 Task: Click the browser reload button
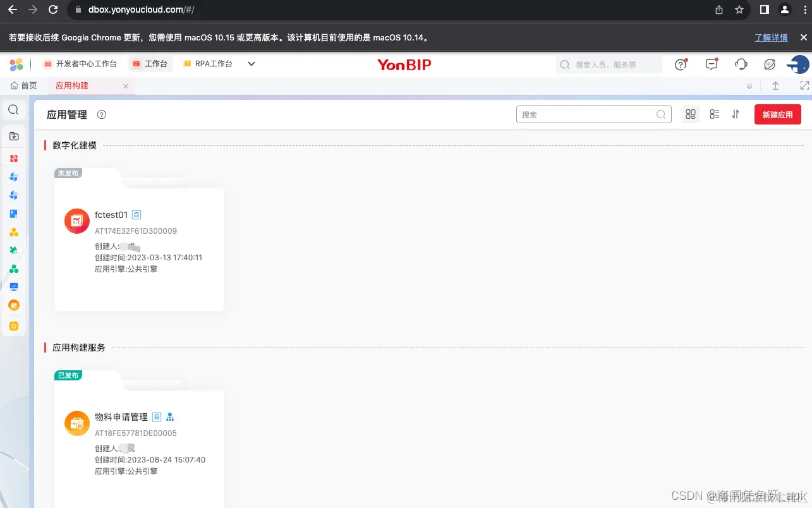53,9
